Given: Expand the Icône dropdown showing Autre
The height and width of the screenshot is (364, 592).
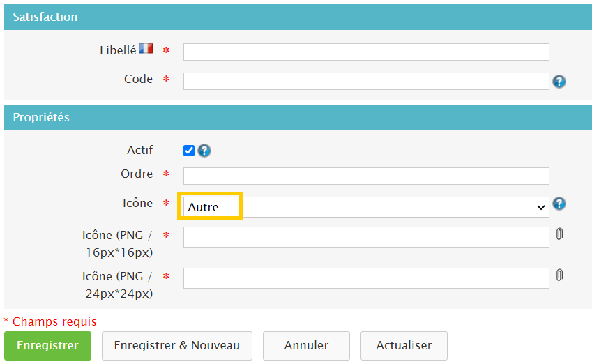Looking at the screenshot, I should 365,207.
